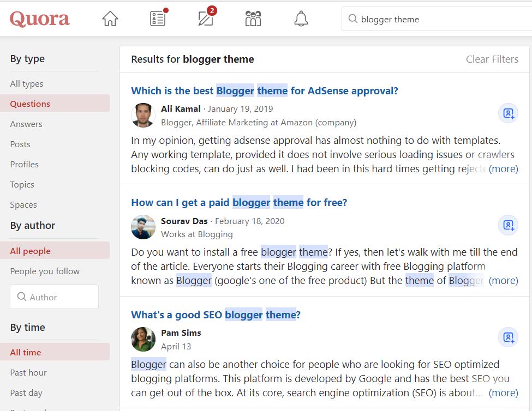Click the Clear Filters option
This screenshot has height=411, width=532.
492,59
